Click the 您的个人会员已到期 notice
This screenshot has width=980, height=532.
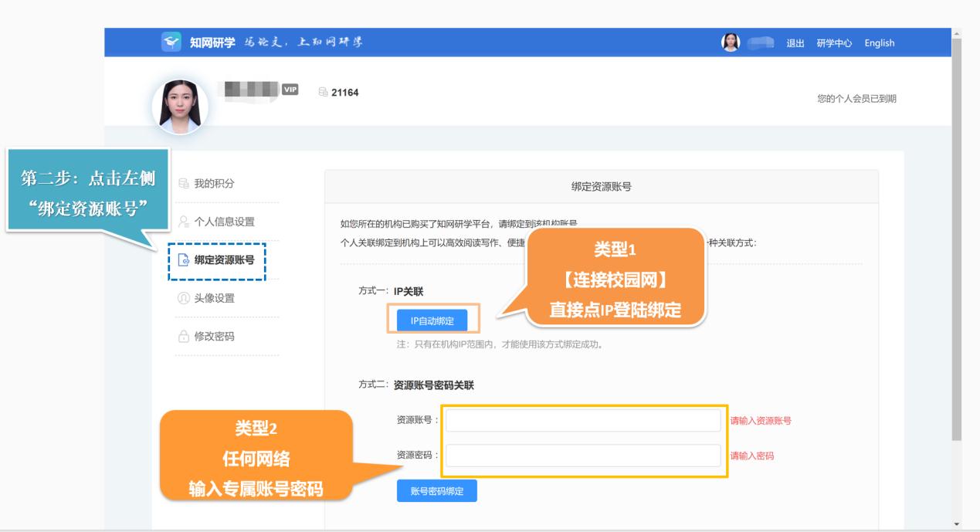click(x=857, y=98)
